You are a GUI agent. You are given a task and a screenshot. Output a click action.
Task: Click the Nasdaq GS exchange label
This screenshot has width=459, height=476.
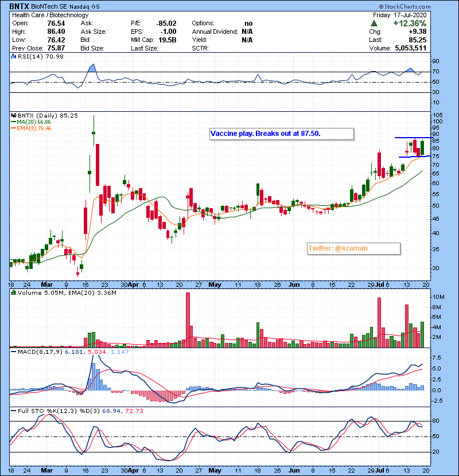(84, 7)
